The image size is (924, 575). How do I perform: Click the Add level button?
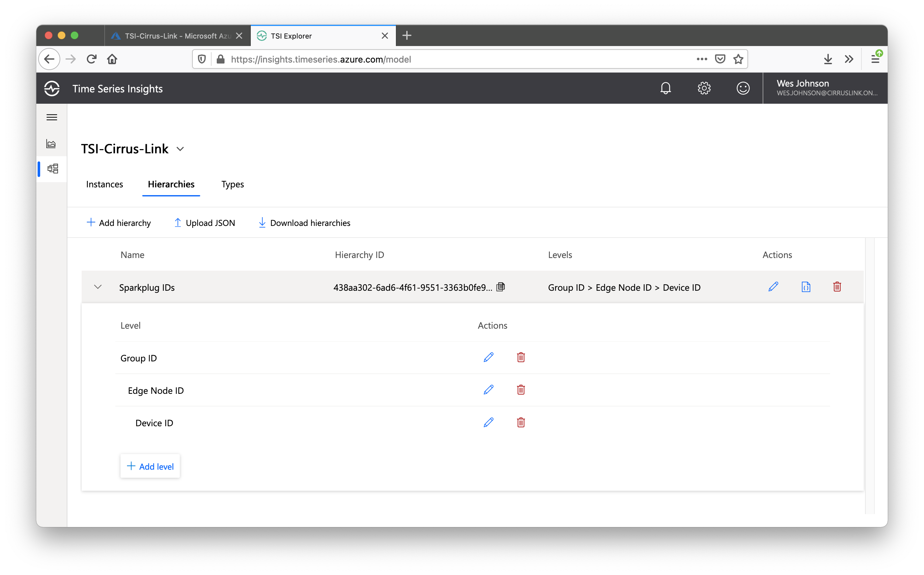(x=150, y=466)
